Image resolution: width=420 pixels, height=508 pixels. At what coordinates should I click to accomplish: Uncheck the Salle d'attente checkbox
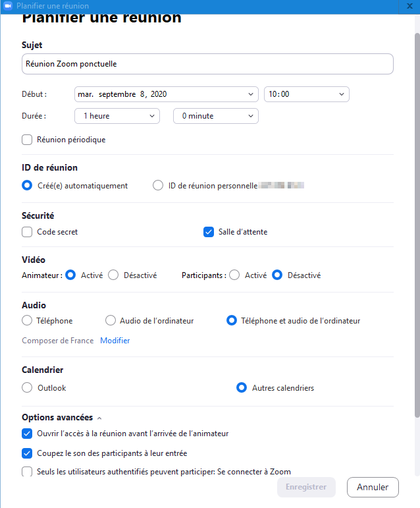click(x=209, y=232)
